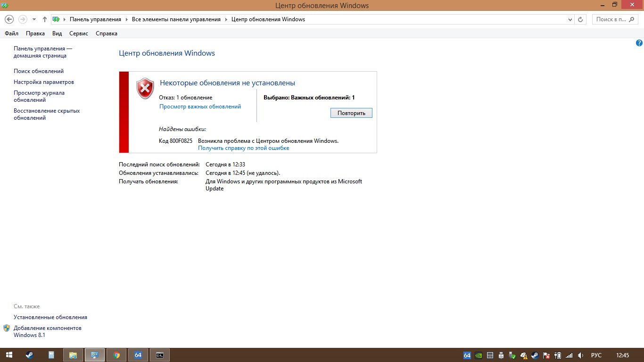Click Получить справку по этой ошибке

tap(243, 148)
